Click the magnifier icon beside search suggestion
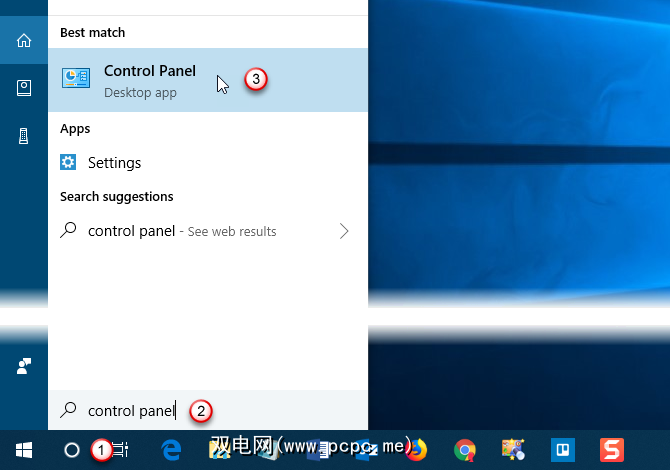Screen dimensions: 670x470 (x=68, y=230)
